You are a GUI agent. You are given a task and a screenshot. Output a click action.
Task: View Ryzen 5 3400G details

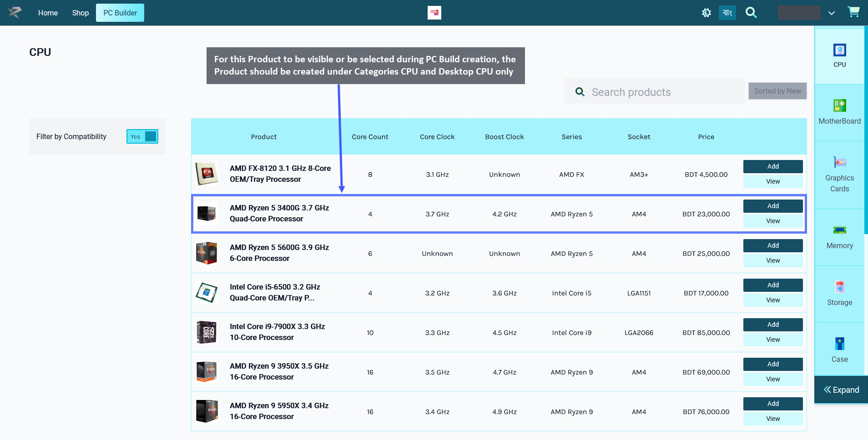tap(773, 221)
